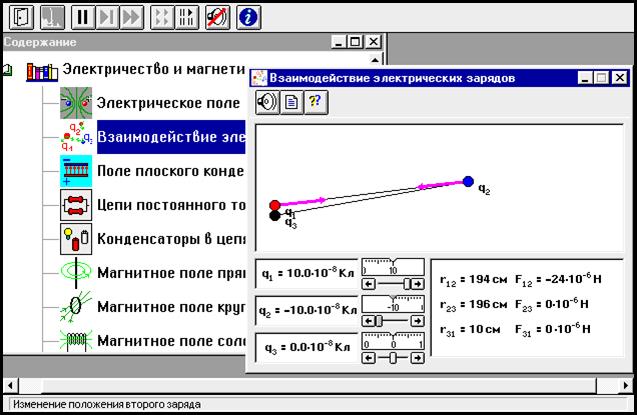The height and width of the screenshot is (415, 637).
Task: Click the status bar text Изменение положения второго заряда
Action: (x=107, y=404)
